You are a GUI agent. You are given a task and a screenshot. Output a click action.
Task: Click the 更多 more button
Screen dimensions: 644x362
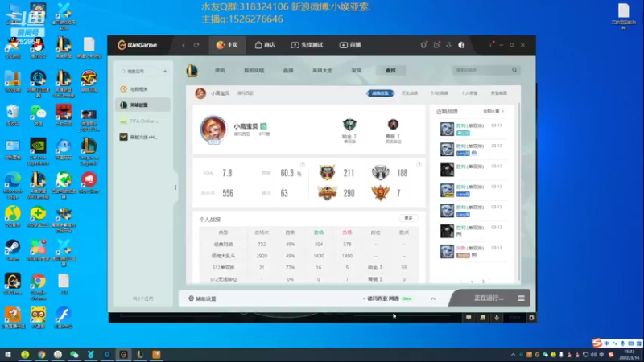(408, 218)
